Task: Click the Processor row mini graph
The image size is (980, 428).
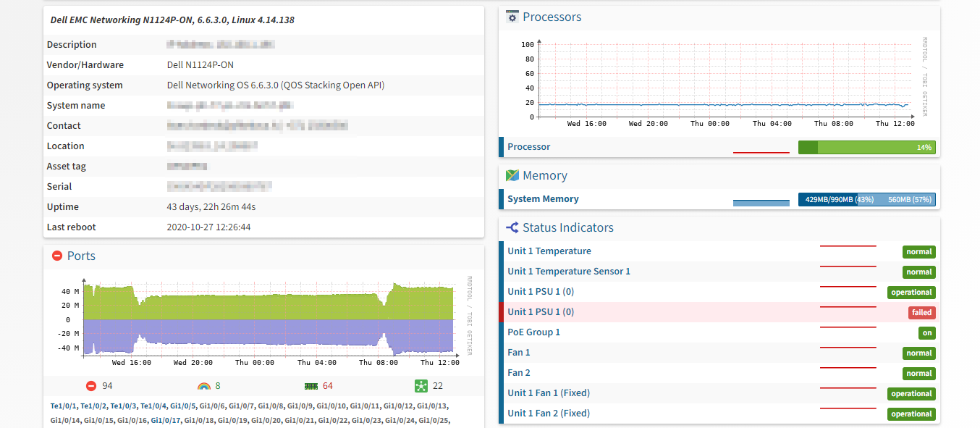Action: [761, 147]
